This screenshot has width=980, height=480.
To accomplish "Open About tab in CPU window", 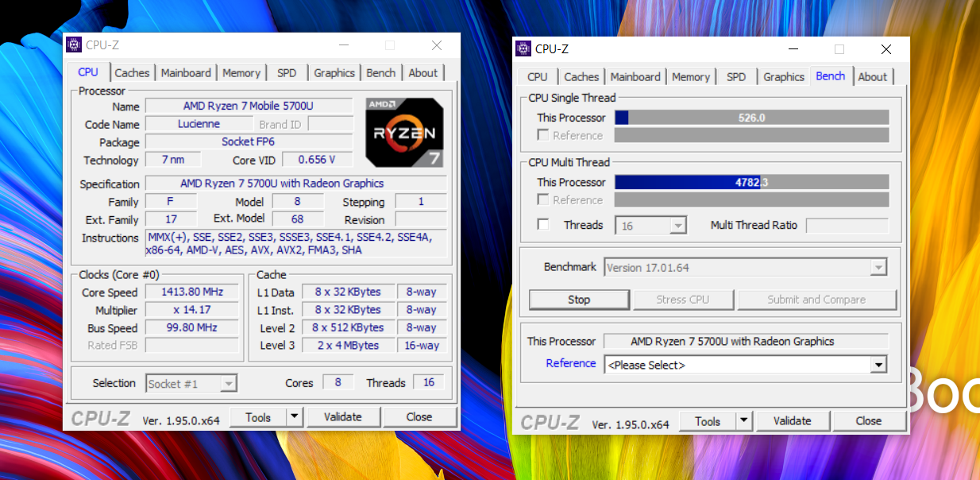I will click(x=423, y=73).
